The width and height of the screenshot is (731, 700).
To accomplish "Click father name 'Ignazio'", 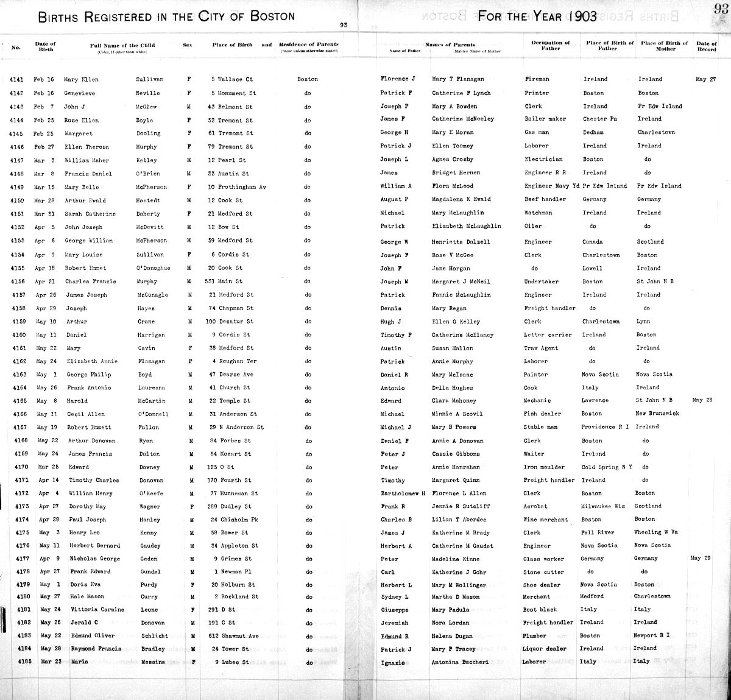I will tap(394, 662).
